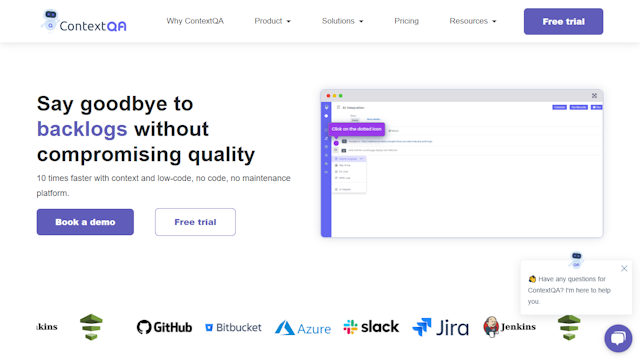The width and height of the screenshot is (640, 360).
Task: Go to Why ContextQA page
Action: (x=195, y=21)
